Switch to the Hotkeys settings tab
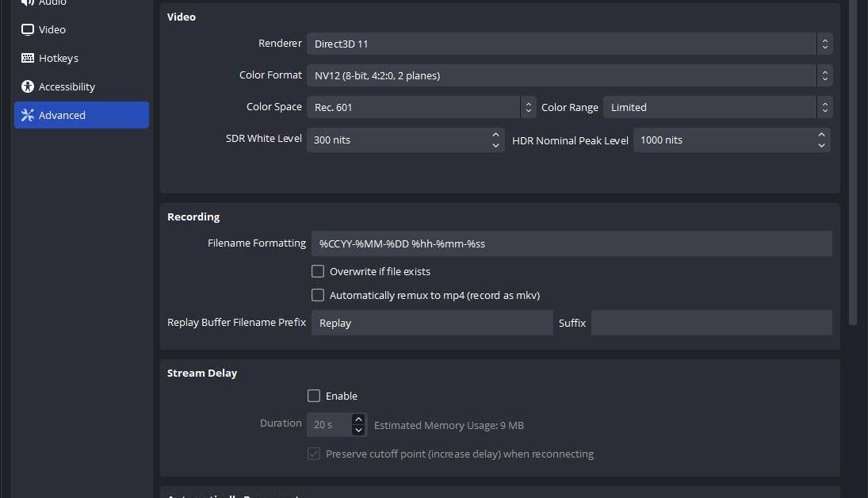Image resolution: width=868 pixels, height=498 pixels. coord(59,58)
